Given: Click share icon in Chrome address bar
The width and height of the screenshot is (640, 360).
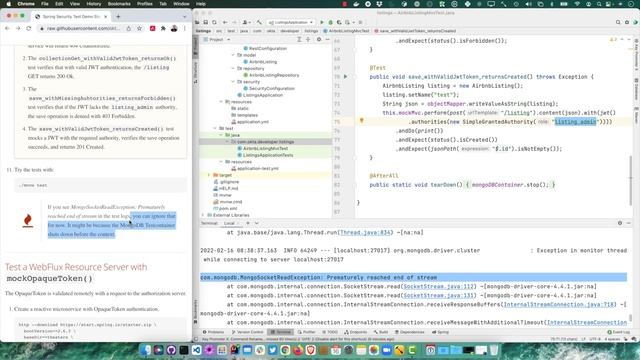Looking at the screenshot, I should (129, 29).
